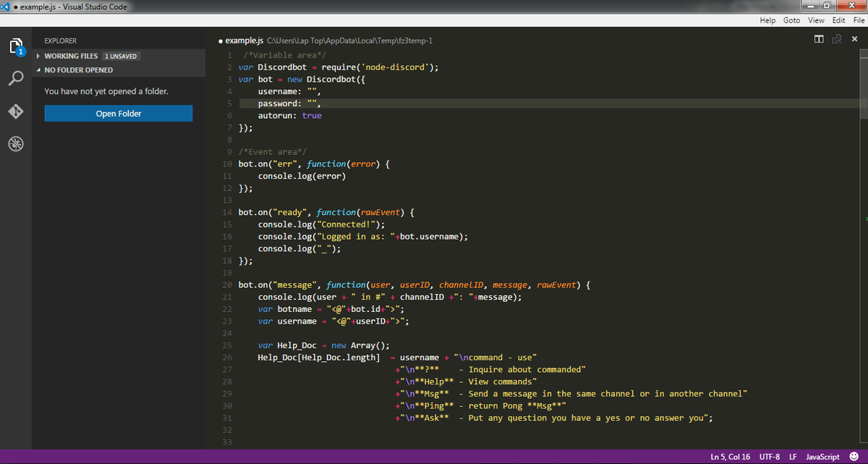
Task: Click the 1 UNSAVED badge
Action: coord(120,56)
